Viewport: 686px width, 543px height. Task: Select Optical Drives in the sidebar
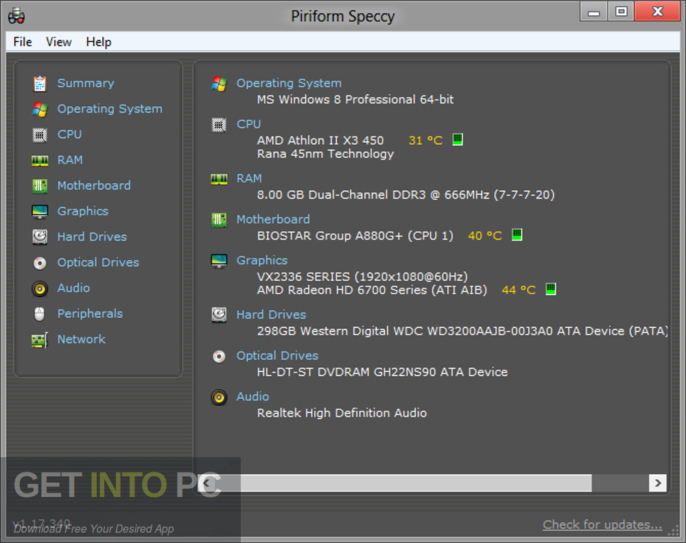(x=98, y=263)
